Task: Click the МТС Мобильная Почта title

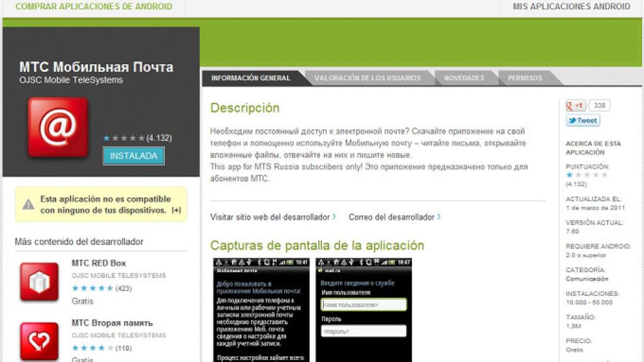Action: click(x=96, y=67)
